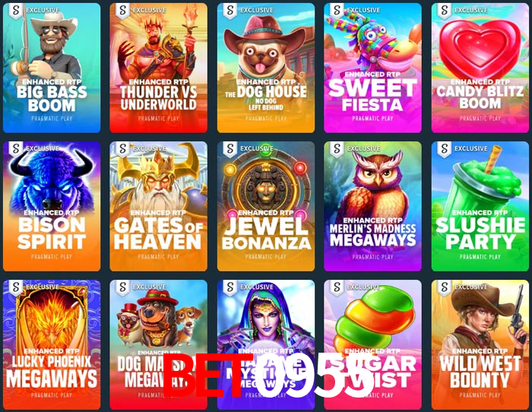The height and width of the screenshot is (412, 532).
Task: Select The Dog House No Dog Left Behind
Action: coord(266,68)
